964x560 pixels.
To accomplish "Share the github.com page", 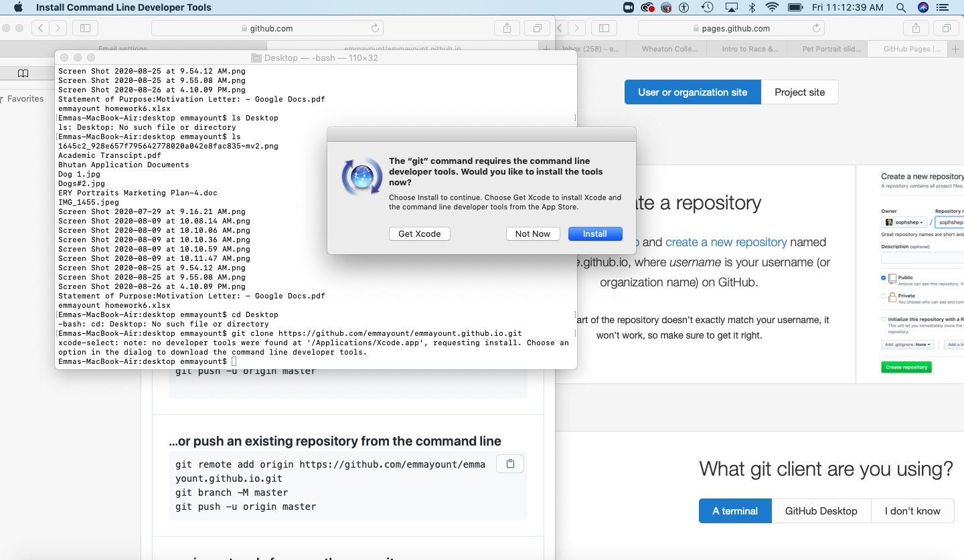I will click(507, 28).
